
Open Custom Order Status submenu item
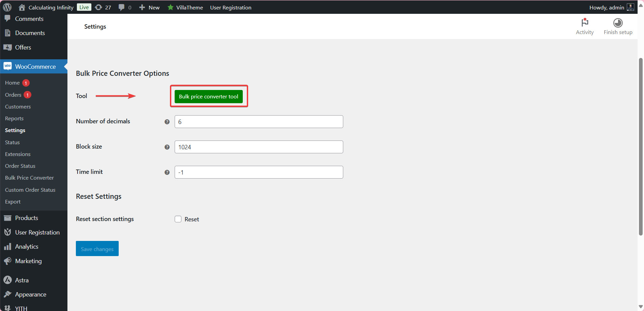tap(30, 190)
